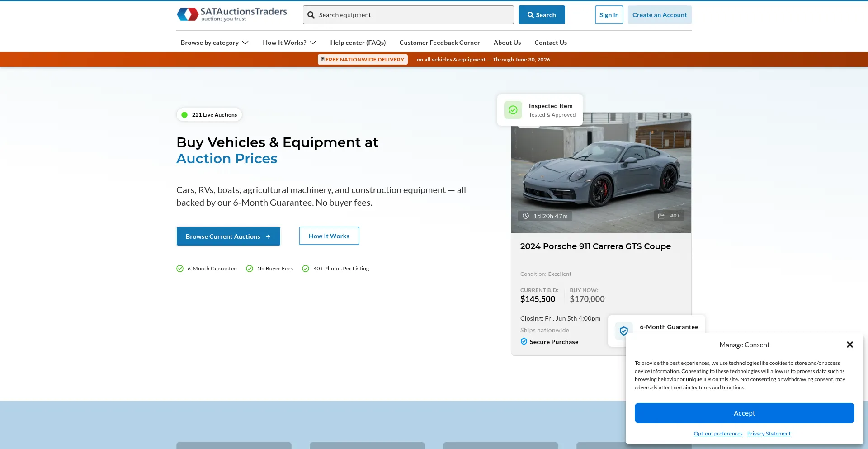This screenshot has width=868, height=449.
Task: Go to About Us page
Action: [x=507, y=43]
